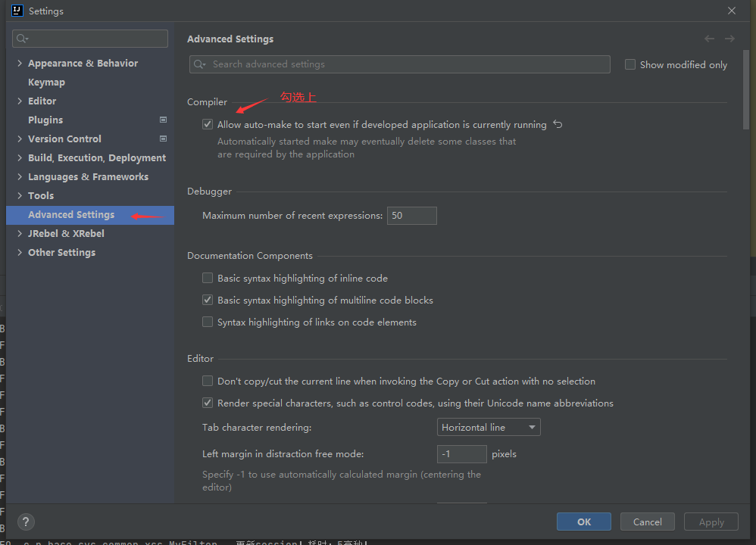Click the Advanced Settings page title
This screenshot has width=756, height=545.
click(230, 39)
